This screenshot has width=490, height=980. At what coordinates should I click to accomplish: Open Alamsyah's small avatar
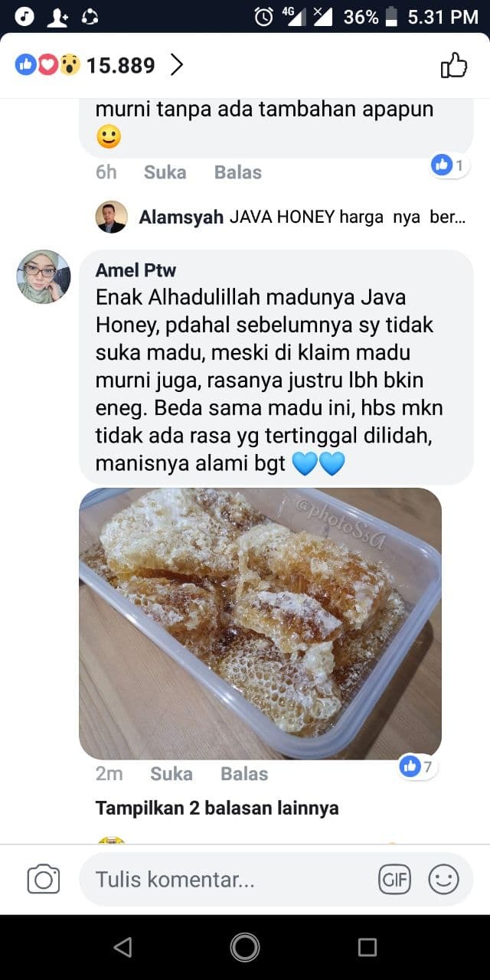click(111, 217)
